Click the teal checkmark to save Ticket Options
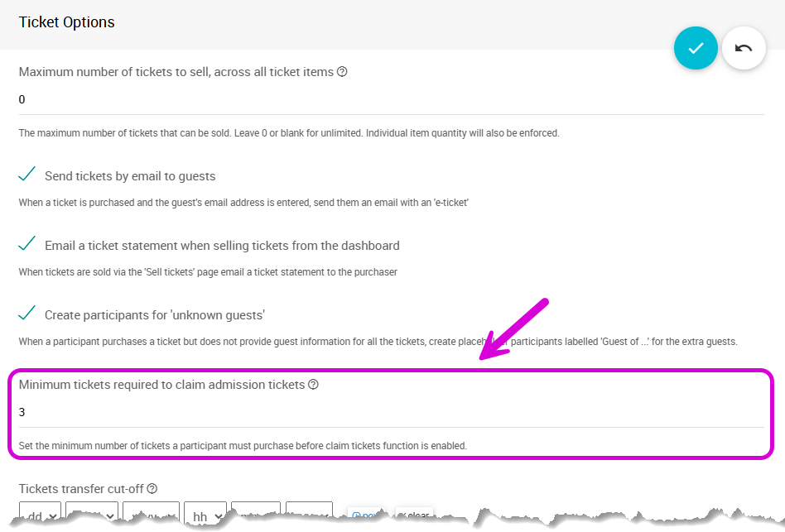Image resolution: width=785 pixels, height=532 pixels. (696, 48)
